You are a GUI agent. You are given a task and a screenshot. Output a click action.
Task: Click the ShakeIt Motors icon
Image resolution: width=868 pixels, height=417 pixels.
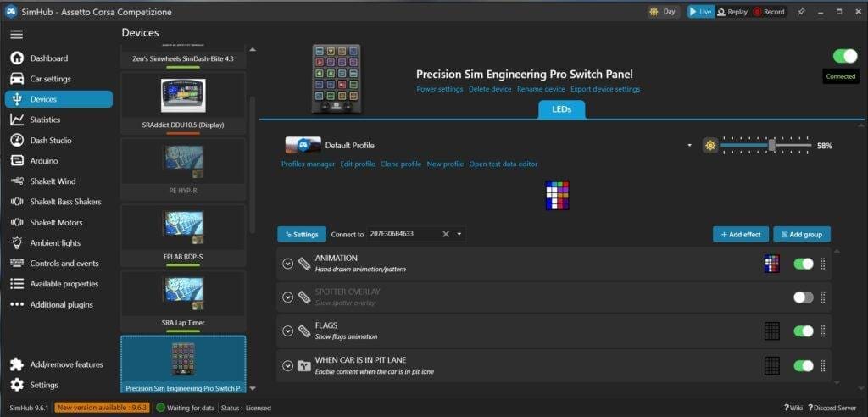(17, 222)
